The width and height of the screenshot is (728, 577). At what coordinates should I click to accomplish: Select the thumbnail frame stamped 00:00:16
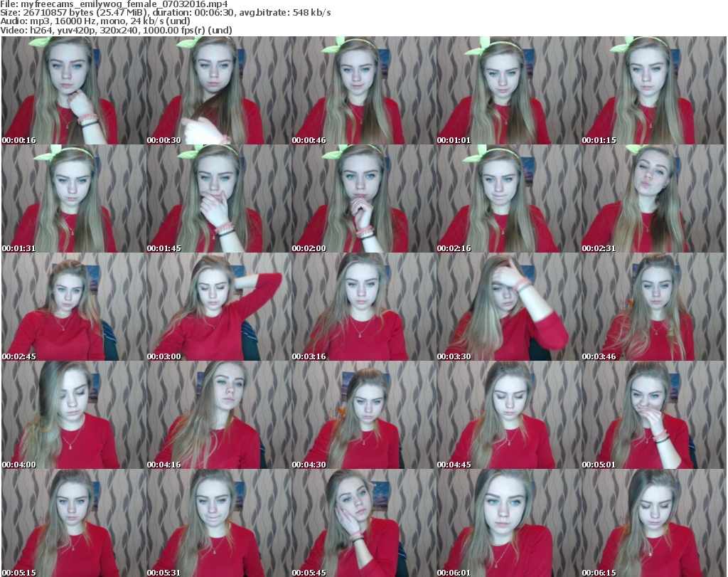tap(74, 90)
